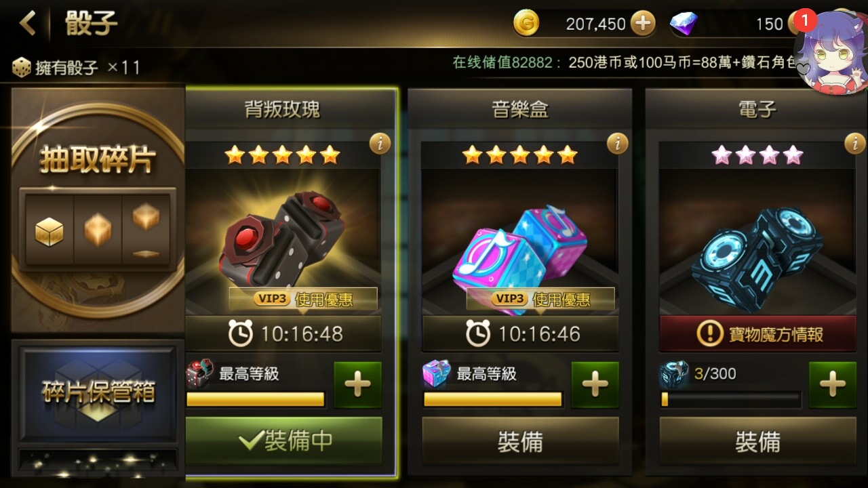The height and width of the screenshot is (488, 868).
Task: Tap the green plus under 背叛玫瑰
Action: (x=357, y=385)
